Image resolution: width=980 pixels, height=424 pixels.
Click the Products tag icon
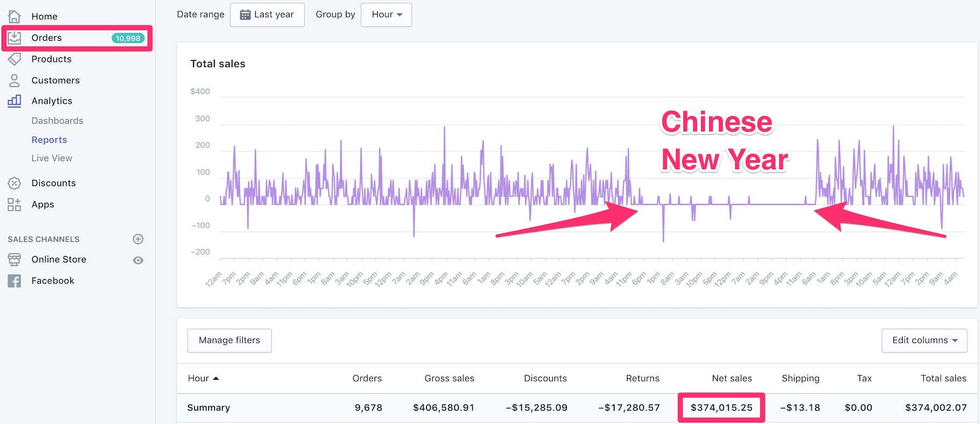point(15,59)
